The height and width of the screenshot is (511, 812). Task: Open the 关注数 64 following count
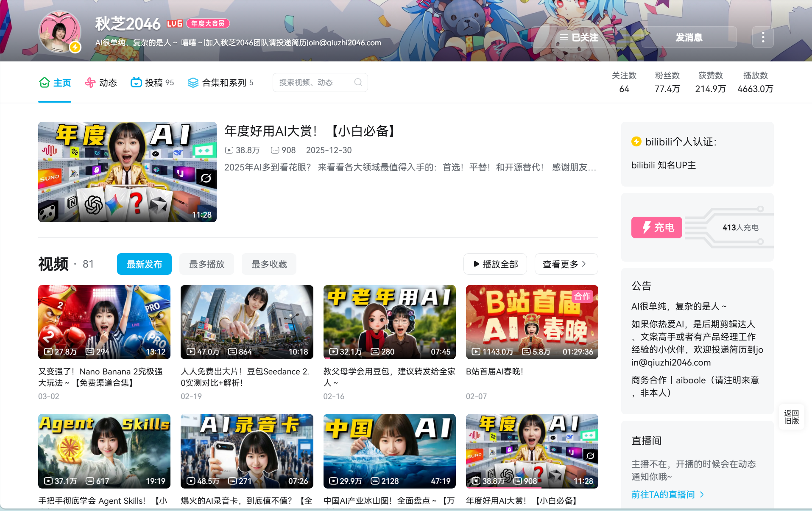click(x=624, y=82)
